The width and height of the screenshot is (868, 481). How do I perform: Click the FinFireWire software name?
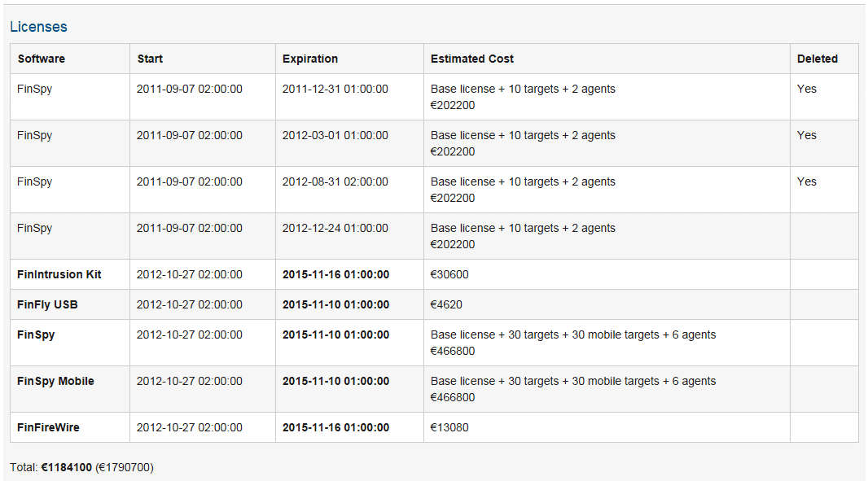[48, 427]
